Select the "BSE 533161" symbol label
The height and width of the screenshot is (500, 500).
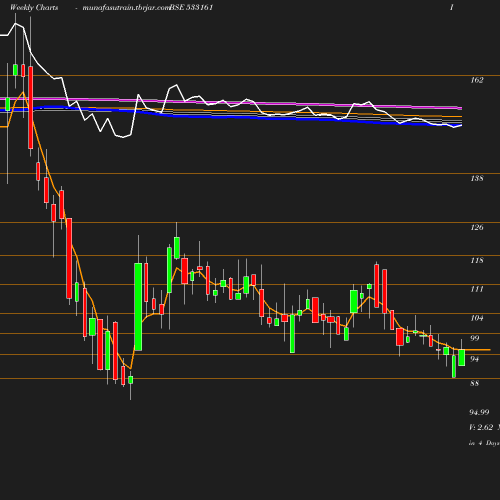click(x=191, y=7)
